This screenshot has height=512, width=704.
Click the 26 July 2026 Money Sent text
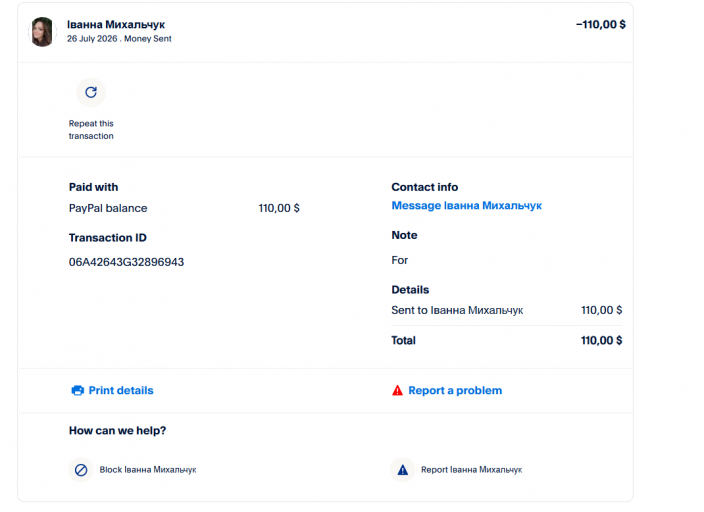[119, 39]
